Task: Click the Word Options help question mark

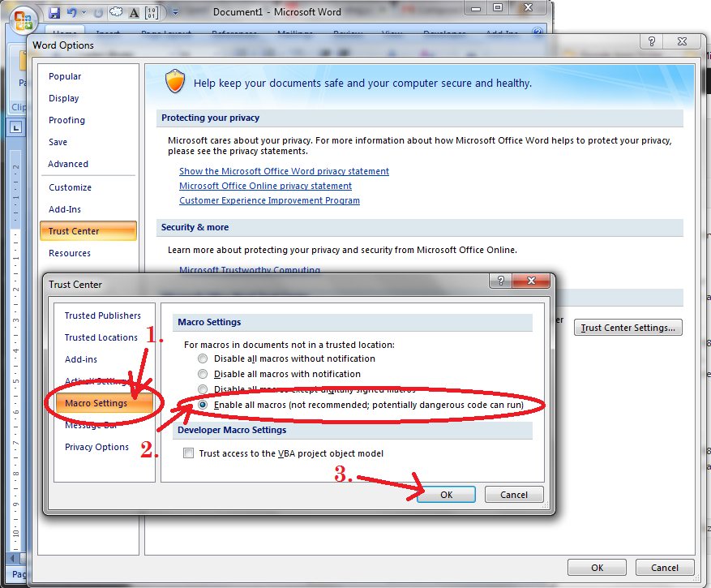Action: click(652, 41)
